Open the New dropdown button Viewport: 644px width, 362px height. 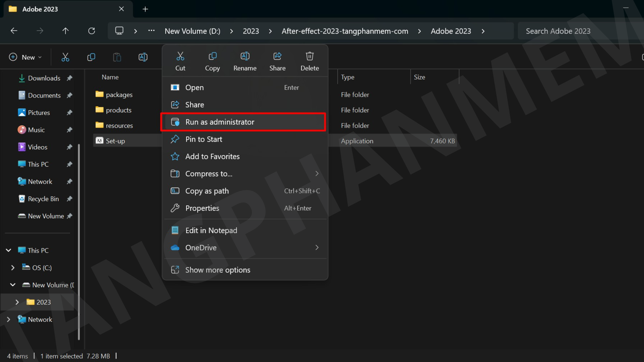pyautogui.click(x=25, y=57)
